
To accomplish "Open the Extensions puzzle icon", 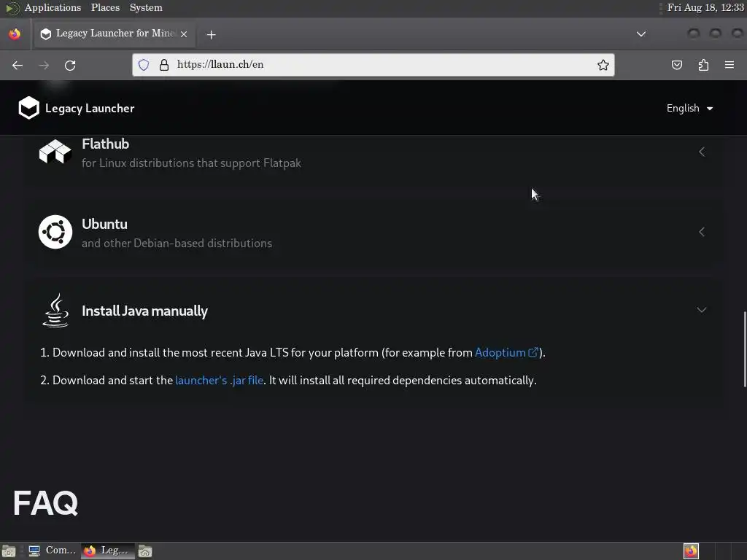I will [x=703, y=65].
